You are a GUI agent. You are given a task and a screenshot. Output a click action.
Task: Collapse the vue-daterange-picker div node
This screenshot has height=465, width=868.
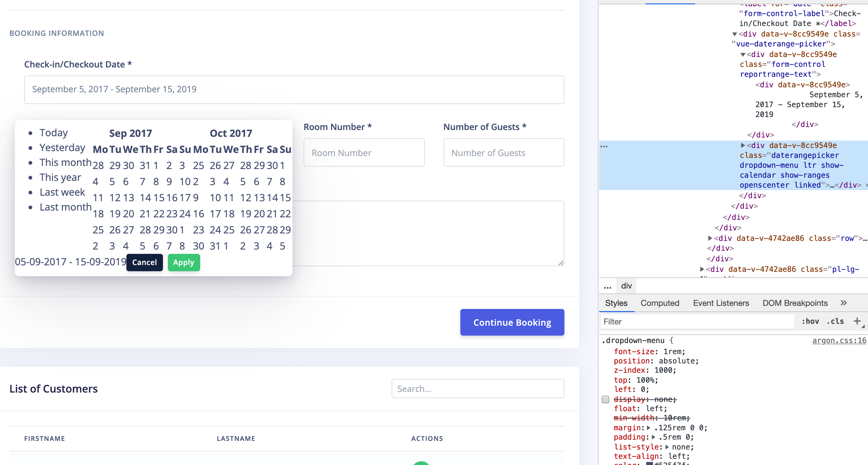pyautogui.click(x=734, y=34)
